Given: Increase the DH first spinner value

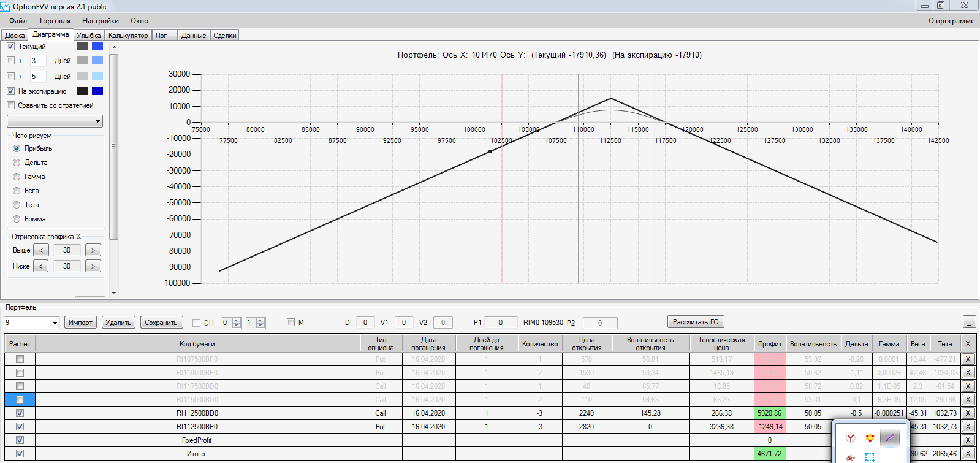Looking at the screenshot, I should (x=237, y=320).
